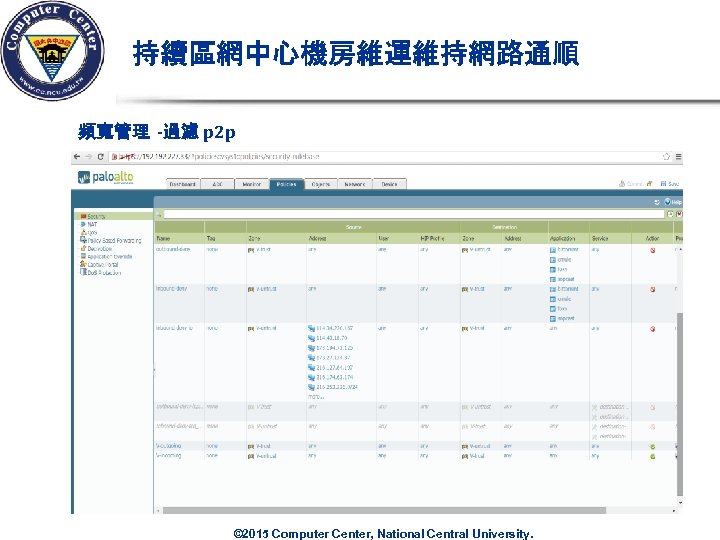This screenshot has width=720, height=540.
Task: Click the refresh icon beside Help
Action: (657, 202)
